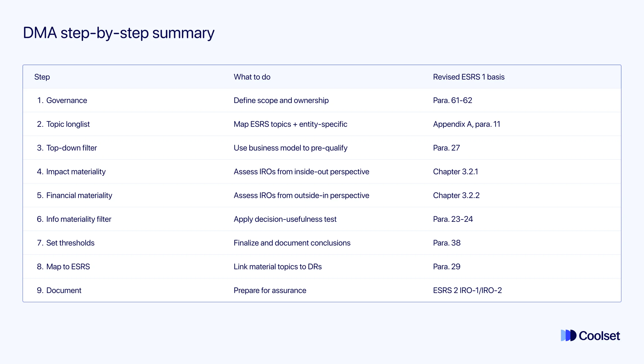Select the Info materiality filter step
Screen dimensions: 644x364
click(78, 219)
